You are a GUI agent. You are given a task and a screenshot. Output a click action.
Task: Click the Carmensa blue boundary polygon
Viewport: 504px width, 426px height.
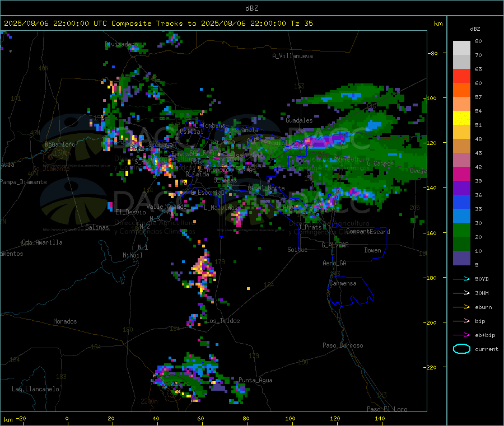351,292
